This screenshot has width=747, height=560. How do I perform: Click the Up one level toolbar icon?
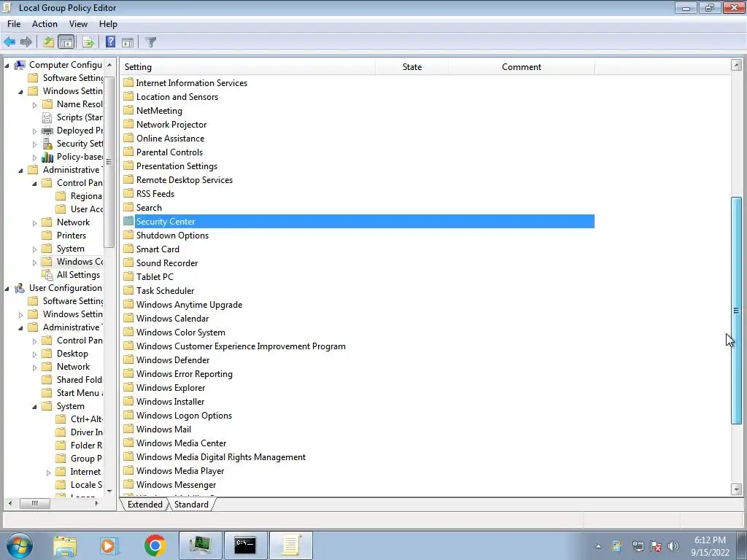[49, 42]
